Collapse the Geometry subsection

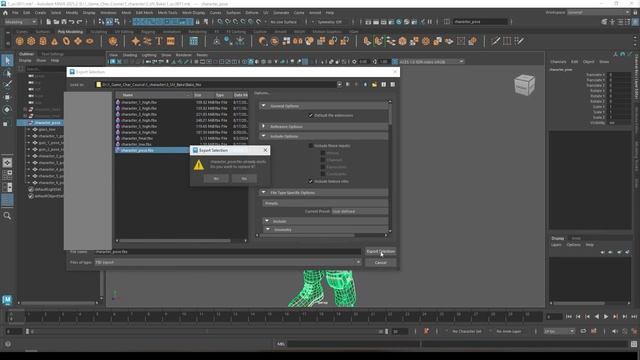click(268, 229)
